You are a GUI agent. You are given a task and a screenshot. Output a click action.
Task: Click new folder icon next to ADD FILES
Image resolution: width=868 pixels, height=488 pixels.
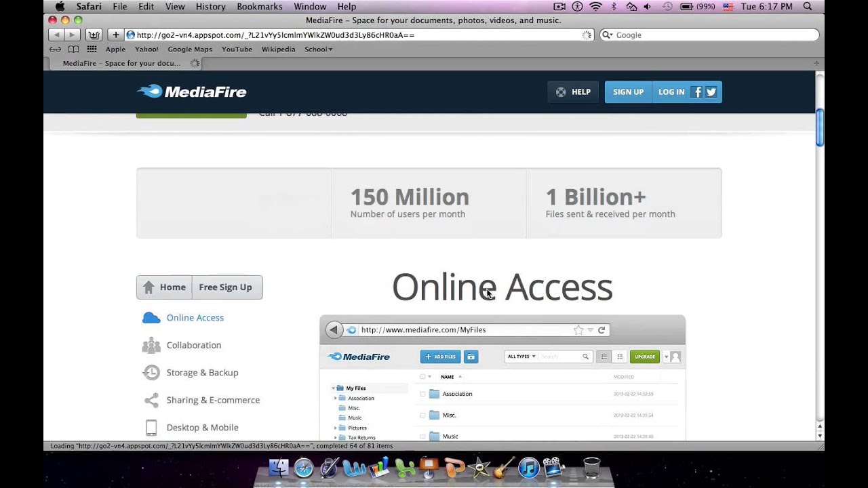[471, 357]
